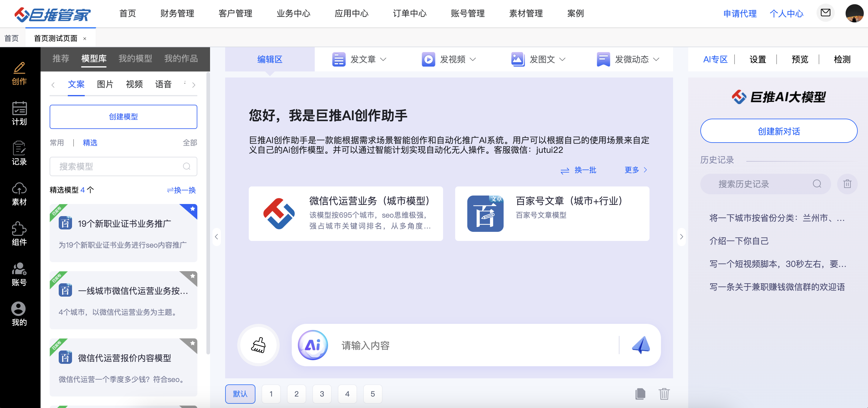
Task: Select the 常用 filter
Action: (57, 143)
